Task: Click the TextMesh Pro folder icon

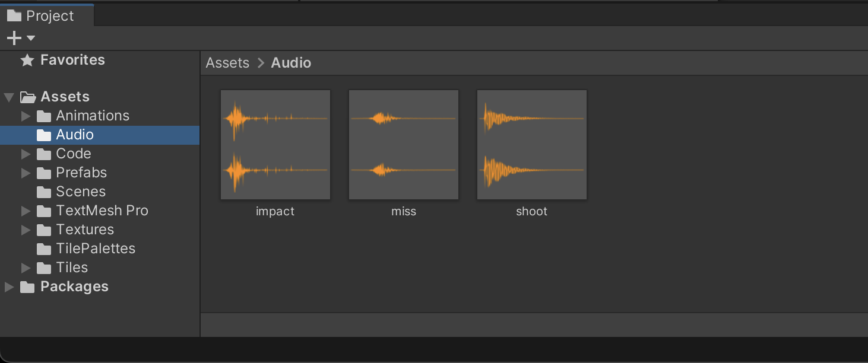Action: coord(44,211)
